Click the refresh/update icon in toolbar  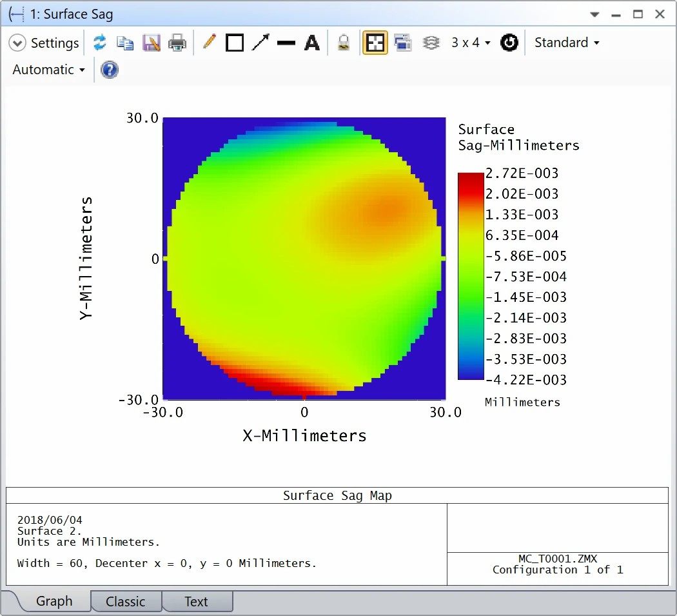99,43
